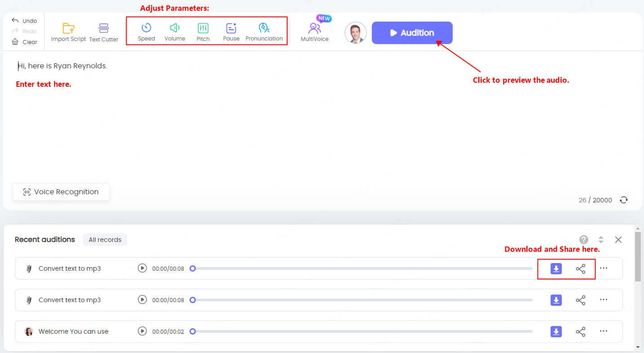
Task: Toggle the panel expand/collapse arrows
Action: pyautogui.click(x=601, y=240)
